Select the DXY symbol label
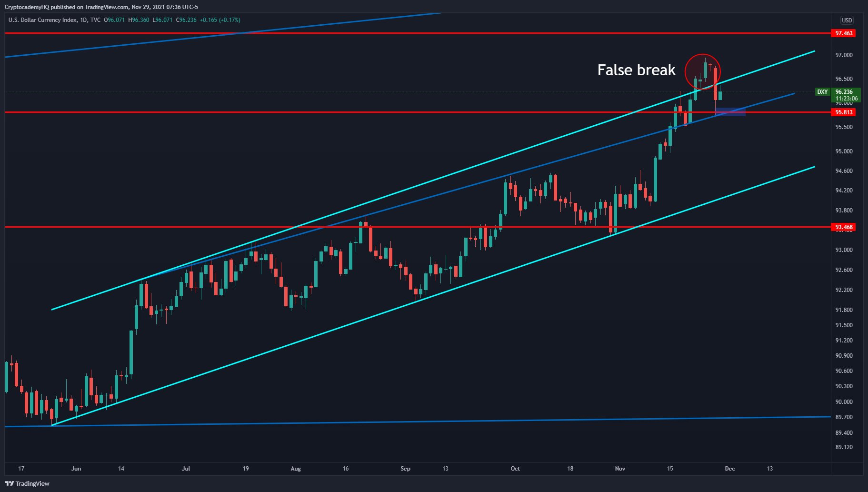The width and height of the screenshot is (868, 492). pyautogui.click(x=822, y=92)
